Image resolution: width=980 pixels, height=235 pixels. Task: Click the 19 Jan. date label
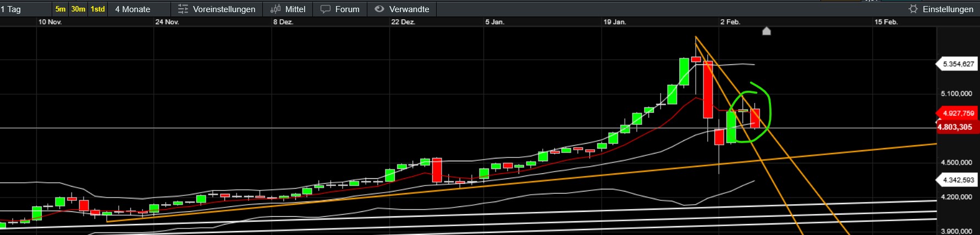tap(615, 22)
